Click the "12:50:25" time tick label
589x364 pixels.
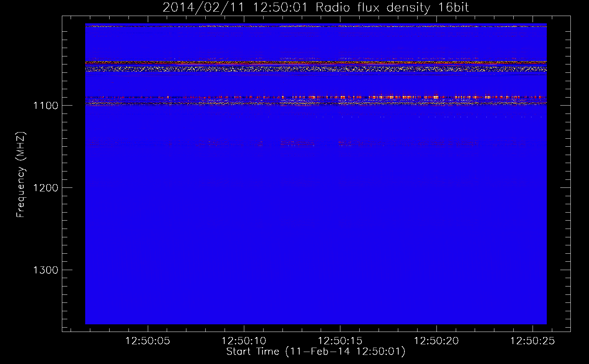click(533, 341)
